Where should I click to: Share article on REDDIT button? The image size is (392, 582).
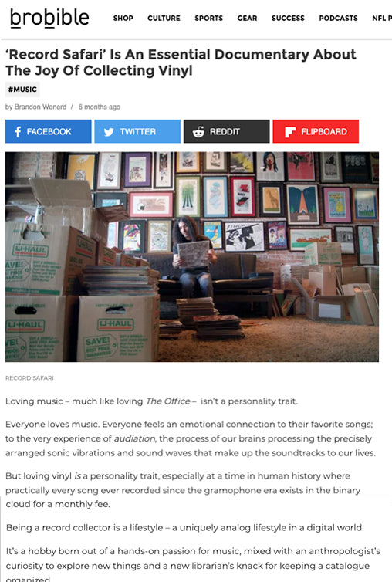226,131
